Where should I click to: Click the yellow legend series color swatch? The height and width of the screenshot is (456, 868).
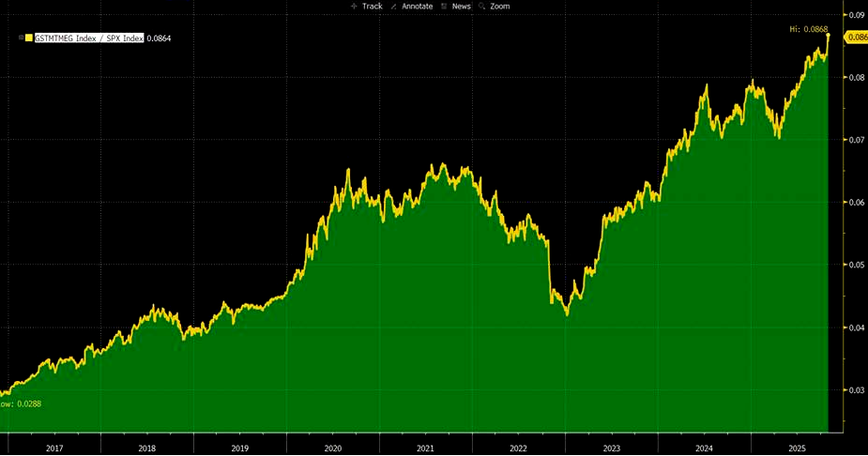point(29,38)
